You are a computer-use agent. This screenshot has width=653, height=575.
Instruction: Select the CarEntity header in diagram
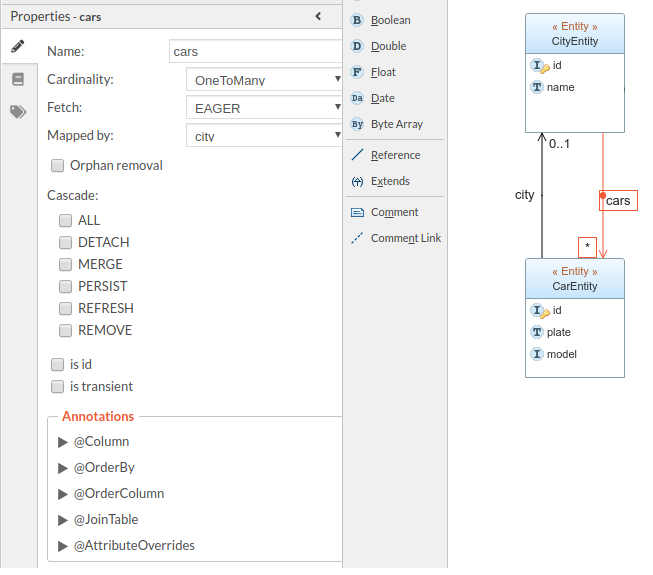pyautogui.click(x=575, y=279)
